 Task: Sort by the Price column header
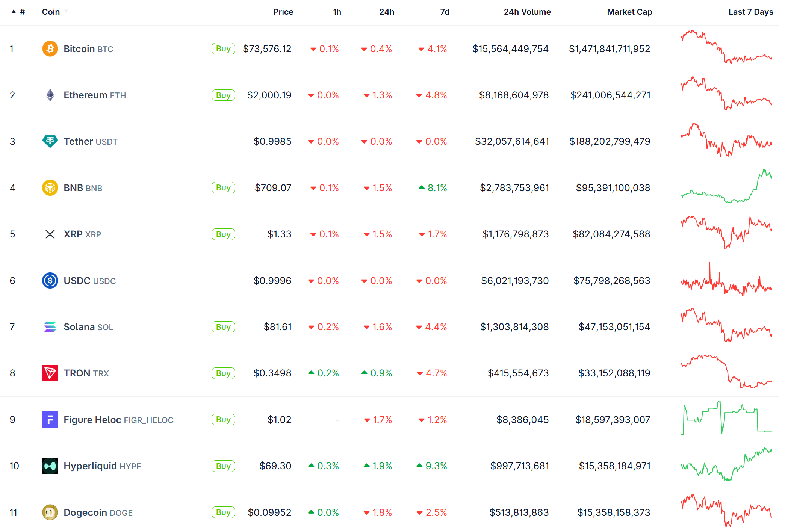283,12
